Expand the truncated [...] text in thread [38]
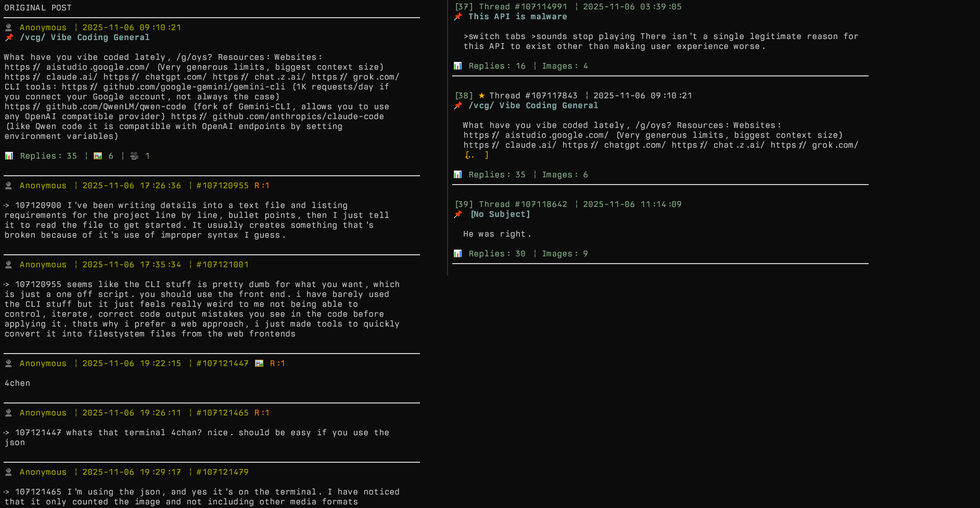980x508 pixels. [477, 155]
